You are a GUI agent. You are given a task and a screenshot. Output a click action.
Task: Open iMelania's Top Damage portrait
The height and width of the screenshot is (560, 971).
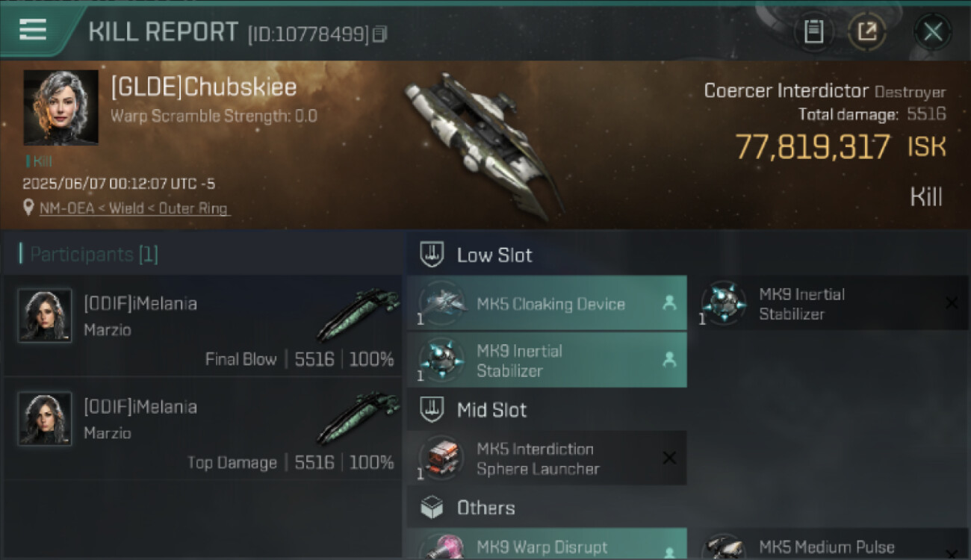click(x=45, y=419)
